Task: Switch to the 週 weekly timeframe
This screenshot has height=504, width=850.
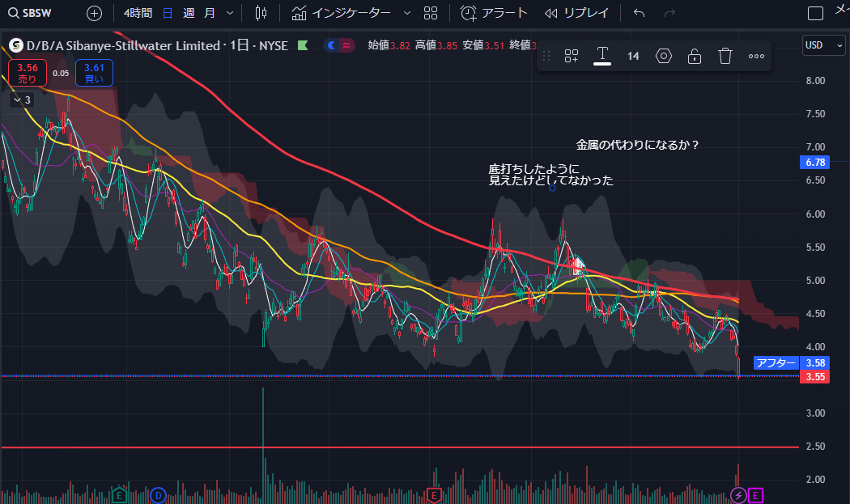Action: (x=189, y=13)
